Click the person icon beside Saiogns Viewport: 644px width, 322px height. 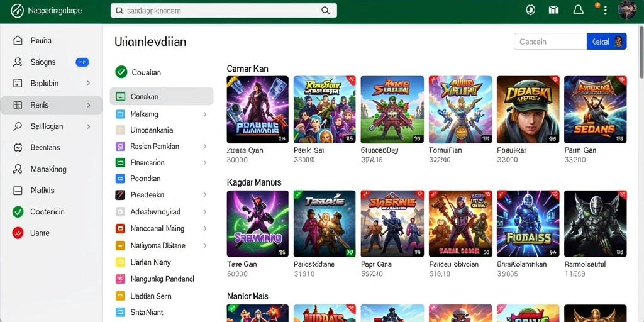click(18, 62)
